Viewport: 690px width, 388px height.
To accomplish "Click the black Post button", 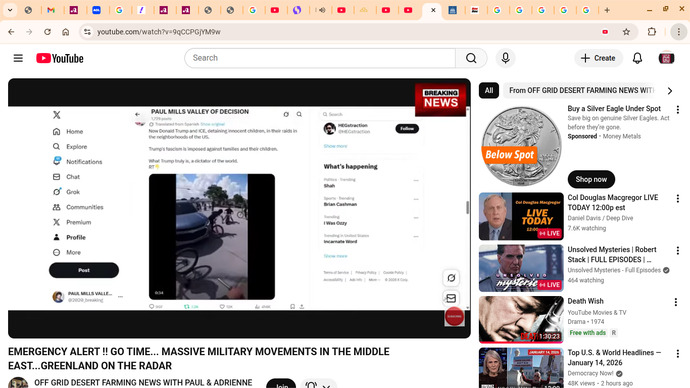I will click(x=84, y=270).
